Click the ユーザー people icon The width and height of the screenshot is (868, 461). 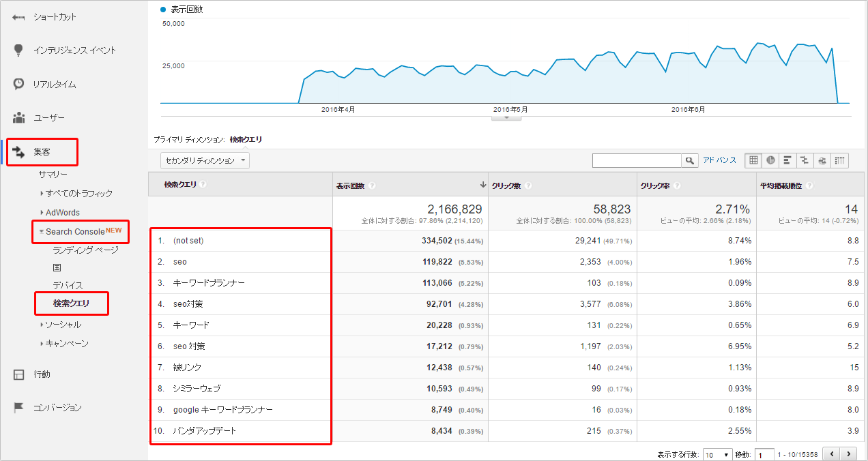tap(18, 117)
